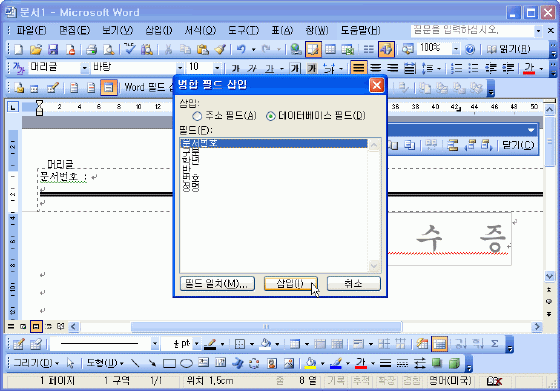This screenshot has height=391, width=560.
Task: Click the Open folder icon
Action: pos(36,49)
